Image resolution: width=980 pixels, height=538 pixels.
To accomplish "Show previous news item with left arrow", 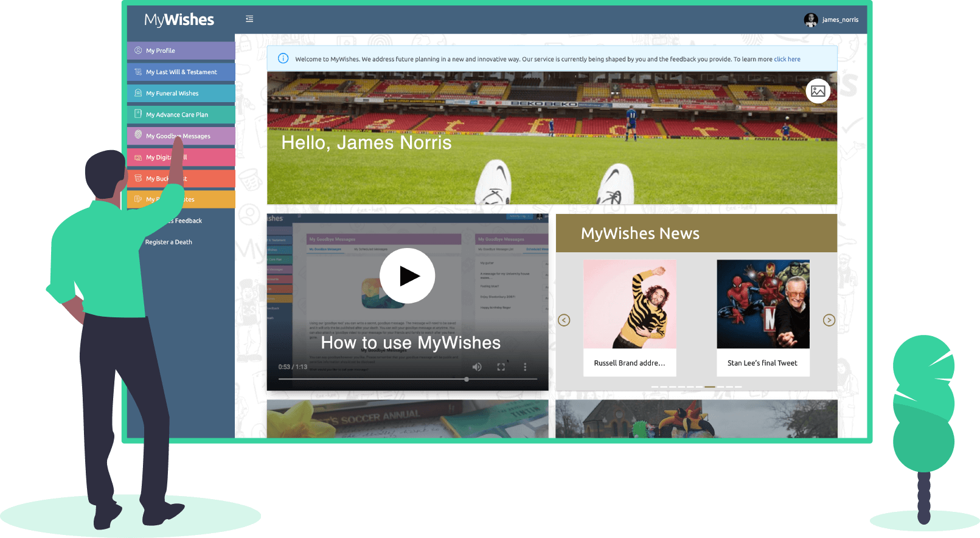I will (x=565, y=320).
